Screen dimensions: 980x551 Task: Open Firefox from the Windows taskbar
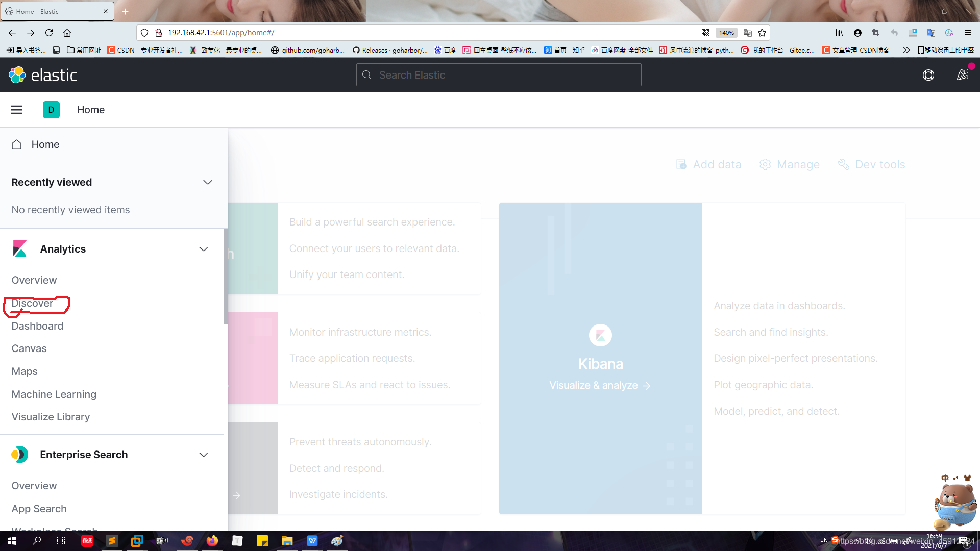coord(212,541)
